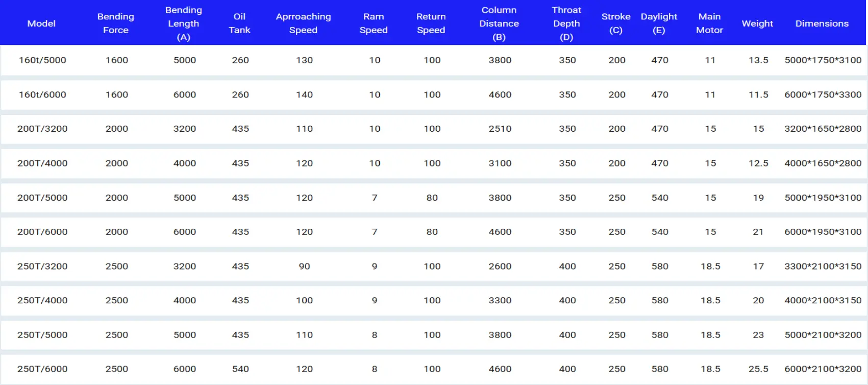Click the Model column header
Viewport: 868px width, 385px height.
click(41, 23)
